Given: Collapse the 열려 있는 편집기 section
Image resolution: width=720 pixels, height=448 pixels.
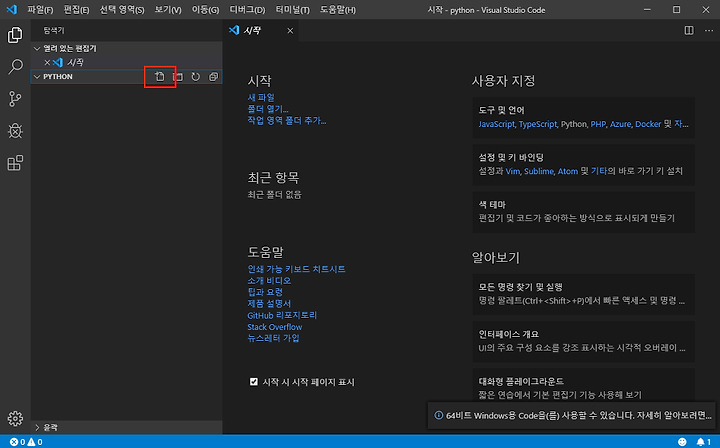Looking at the screenshot, I should (x=37, y=49).
